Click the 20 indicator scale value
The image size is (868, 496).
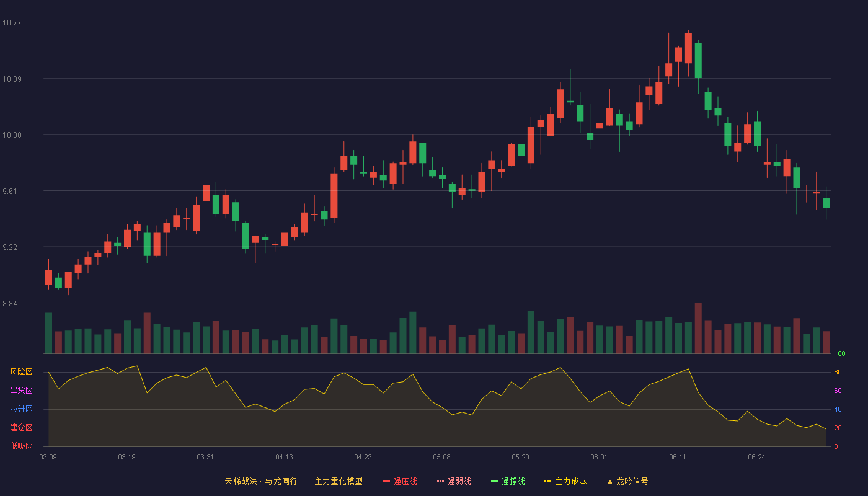pyautogui.click(x=838, y=428)
